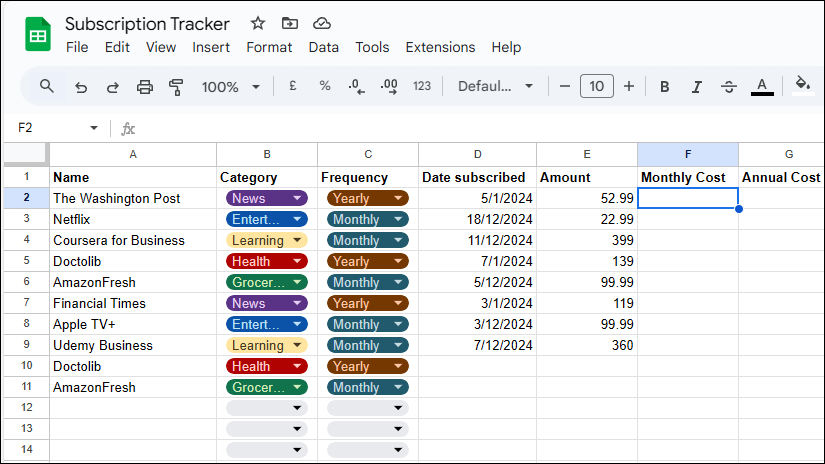
Task: Select the Udemy Business cell
Action: point(133,346)
